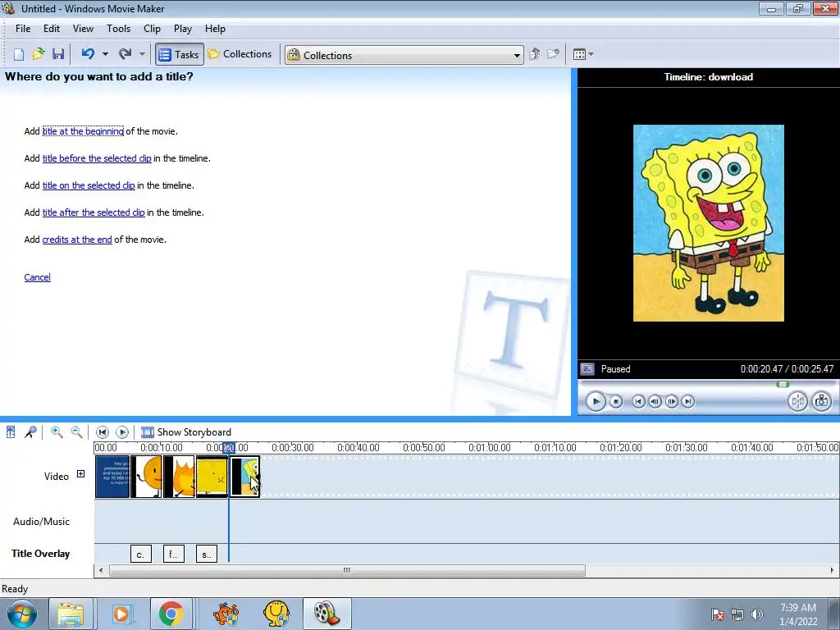
Task: Open the Collections location combo box
Action: coord(404,55)
